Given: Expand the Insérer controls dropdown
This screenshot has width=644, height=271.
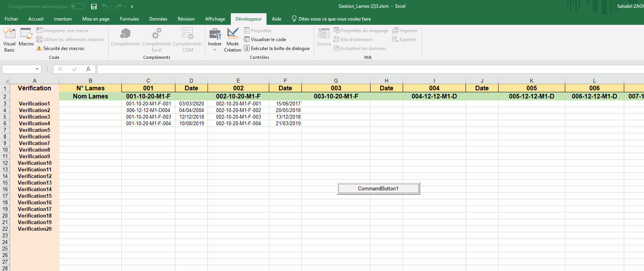Looking at the screenshot, I should click(x=215, y=50).
